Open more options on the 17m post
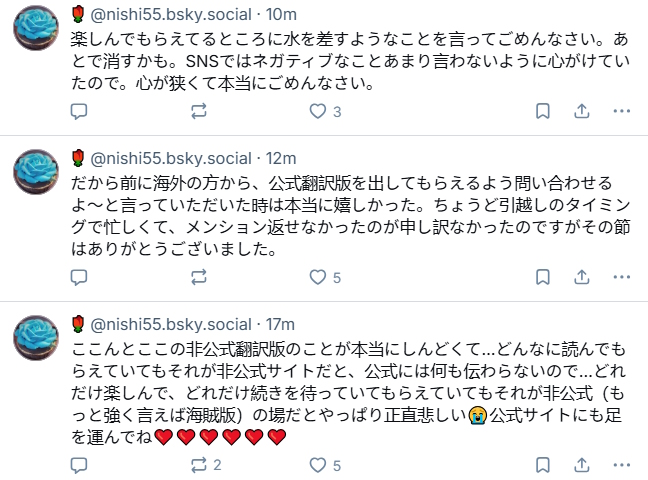This screenshot has height=480, width=648. pyautogui.click(x=622, y=466)
